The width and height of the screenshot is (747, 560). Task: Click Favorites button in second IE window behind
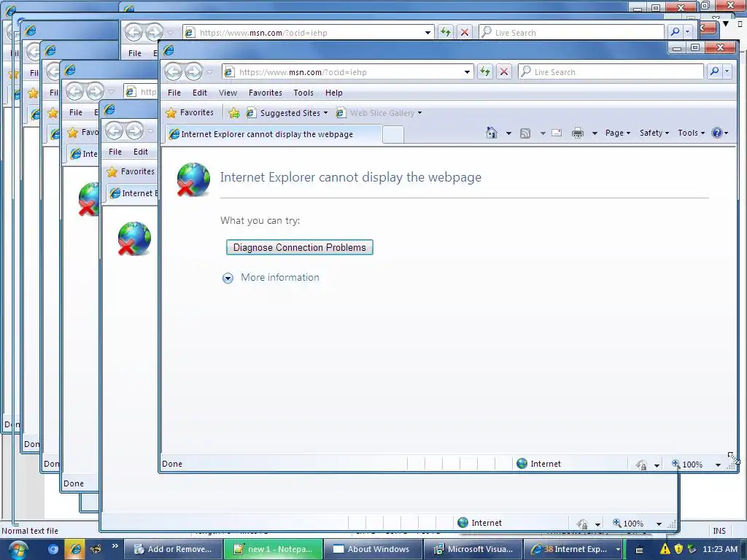coord(131,171)
